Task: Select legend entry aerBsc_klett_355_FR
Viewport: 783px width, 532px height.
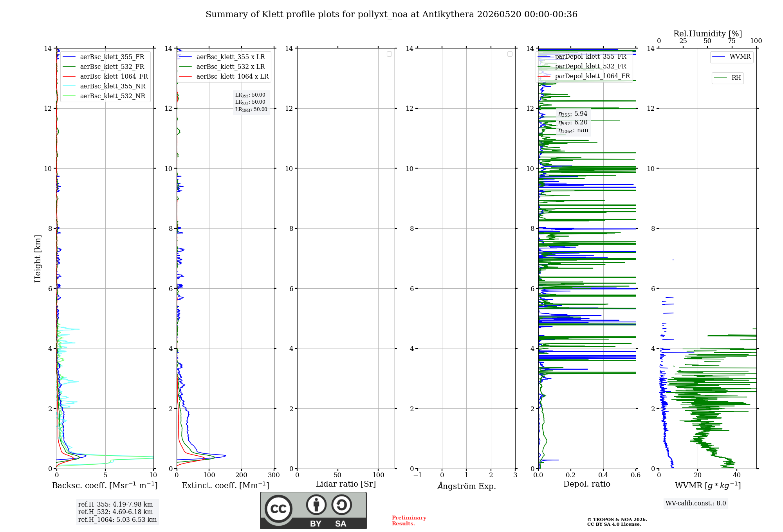Action: [112, 57]
